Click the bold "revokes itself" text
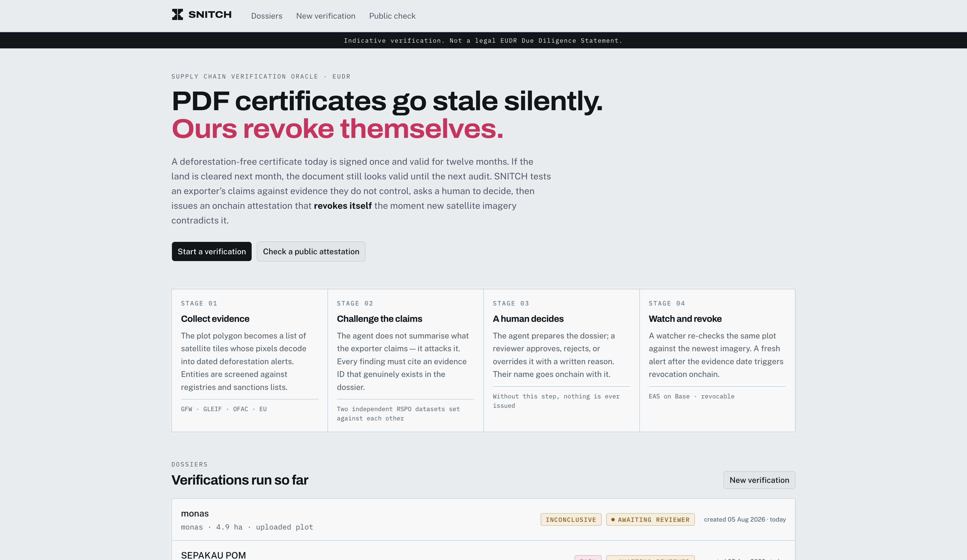 (343, 206)
